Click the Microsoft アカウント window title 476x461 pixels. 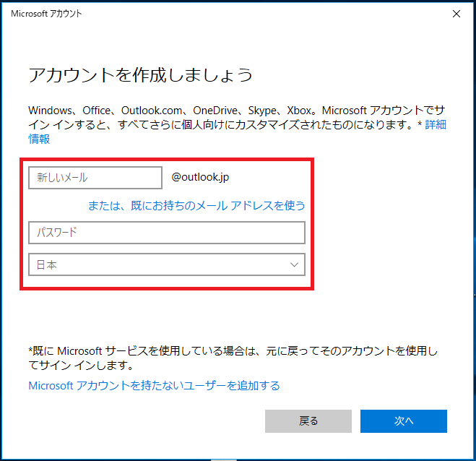tap(46, 14)
